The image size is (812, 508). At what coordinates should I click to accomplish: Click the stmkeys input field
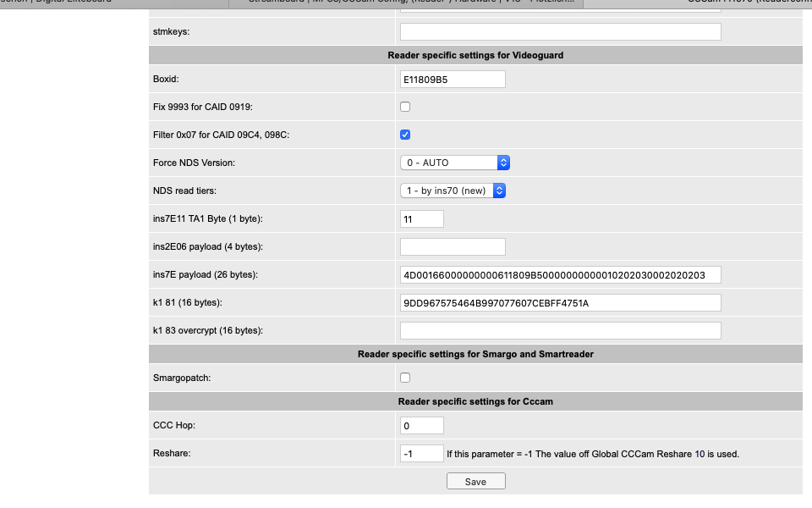[560, 31]
